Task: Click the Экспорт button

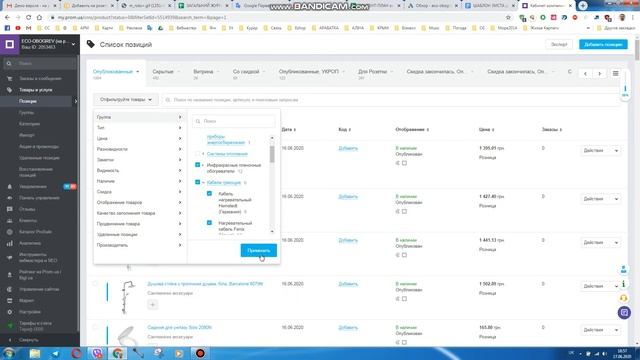Action: 559,44
